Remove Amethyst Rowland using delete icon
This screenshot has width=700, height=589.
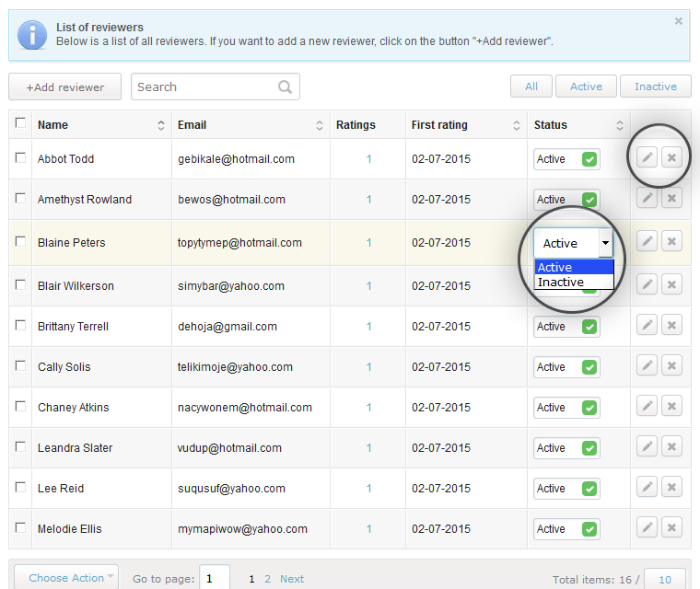(671, 198)
